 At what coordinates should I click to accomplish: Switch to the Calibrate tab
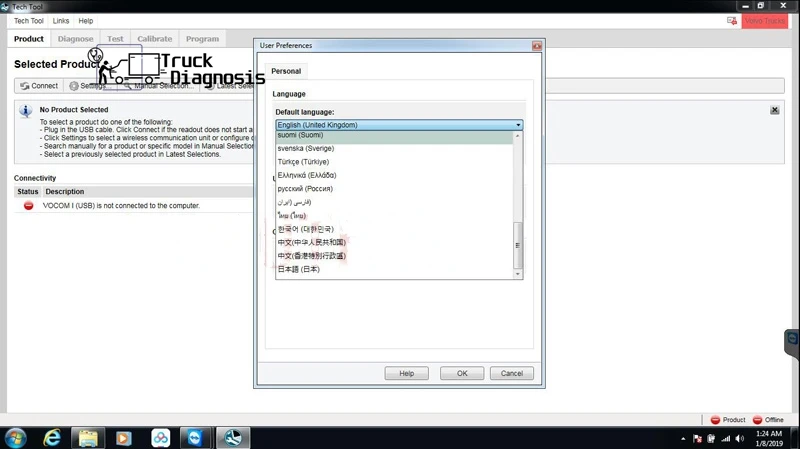155,39
